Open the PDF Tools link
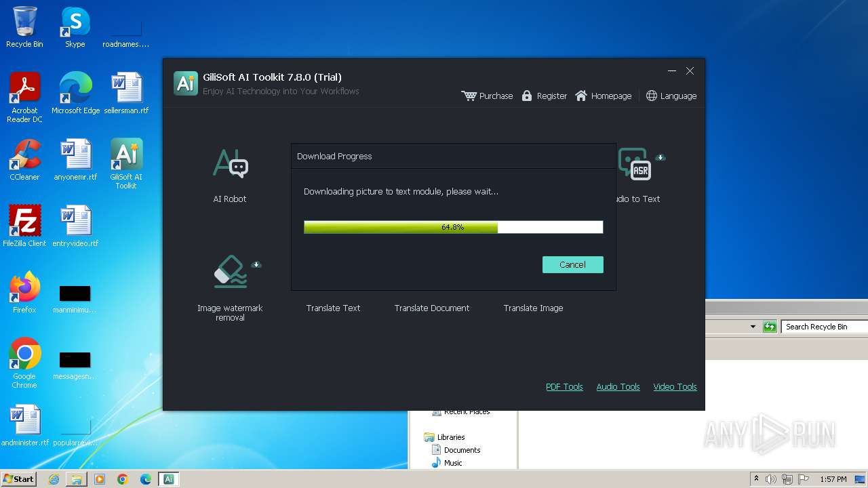Viewport: 868px width, 488px height. pos(564,386)
